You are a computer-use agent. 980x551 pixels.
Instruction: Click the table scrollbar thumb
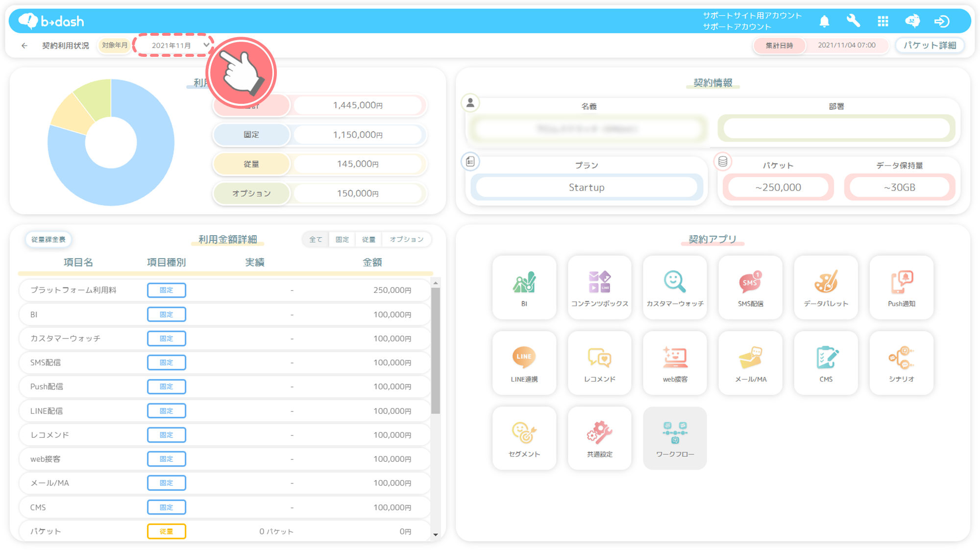[x=435, y=351]
